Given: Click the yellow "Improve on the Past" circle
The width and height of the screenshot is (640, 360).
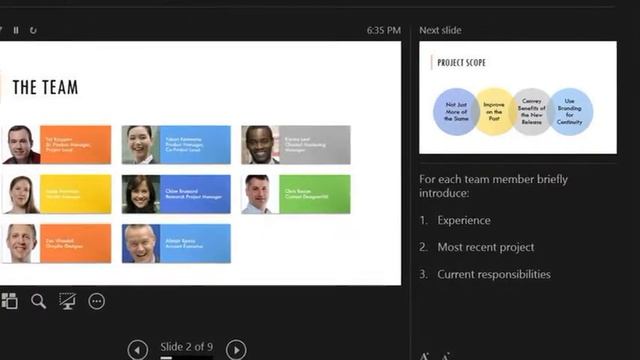Looking at the screenshot, I should point(494,111).
